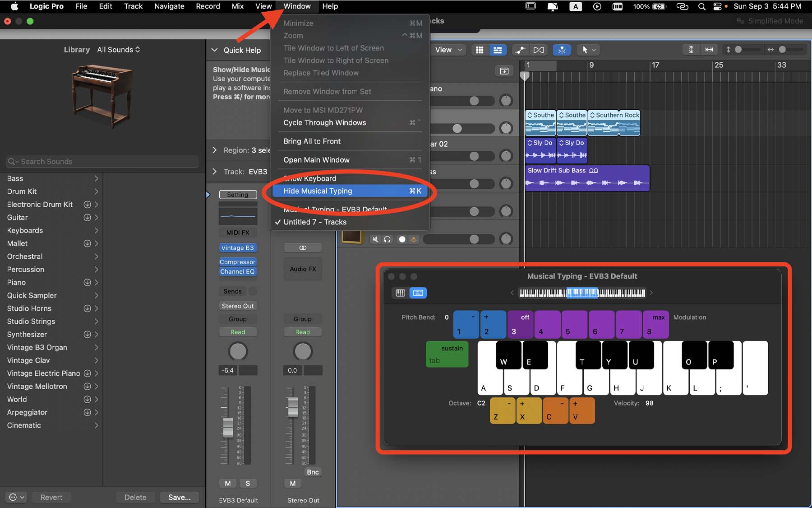This screenshot has height=508, width=812.
Task: Toggle the blue Catch playhead button
Action: pos(562,50)
